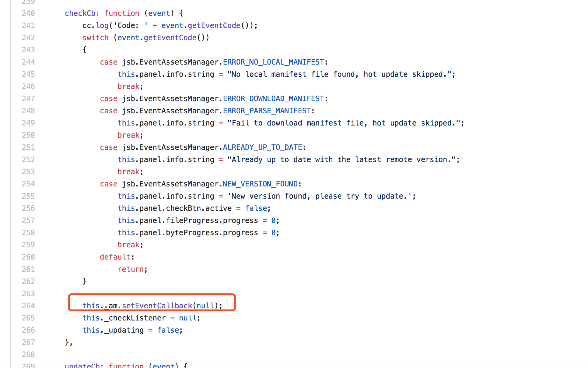Click ERROR_NO_LOCAL_MANIFEST constant
The height and width of the screenshot is (368, 588).
tap(273, 62)
